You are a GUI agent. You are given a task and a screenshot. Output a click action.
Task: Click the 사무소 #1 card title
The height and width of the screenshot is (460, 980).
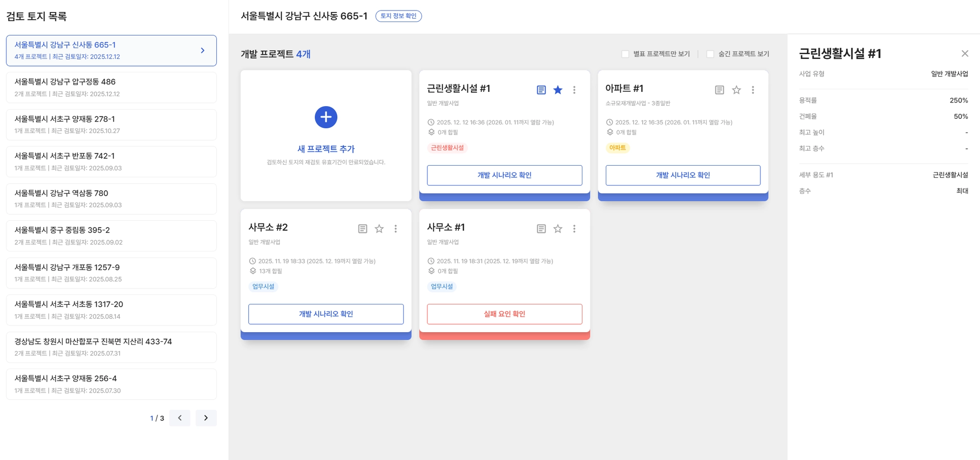[x=446, y=227]
